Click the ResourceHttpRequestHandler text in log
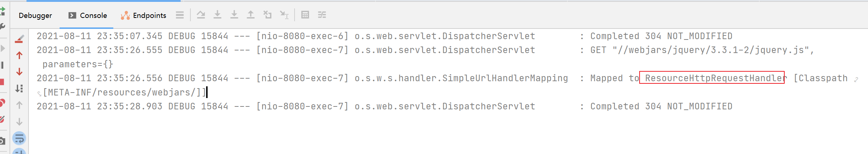Screen dimensions: 868x154 716,78
